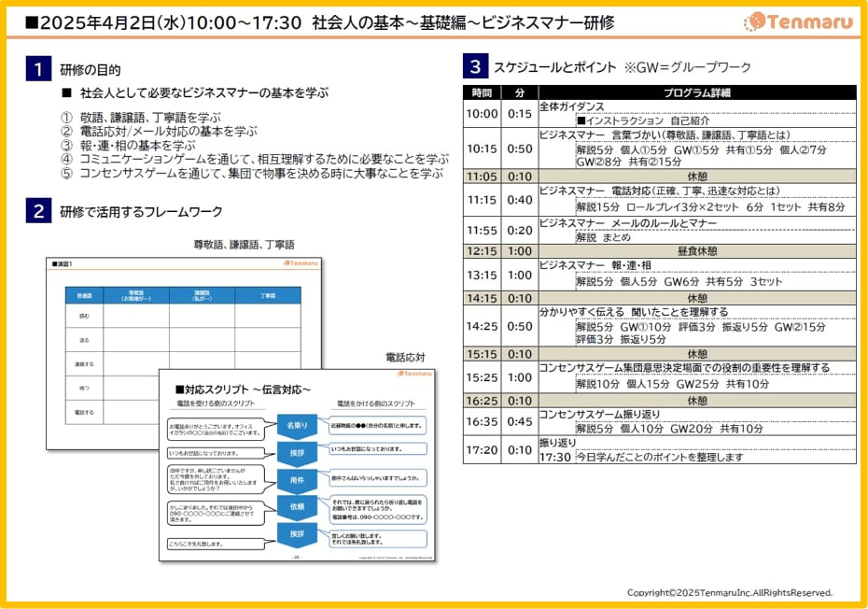Viewport: 868px width, 609px height.
Task: Click the row ビジネスマナー 電話対応
Action: point(660,191)
